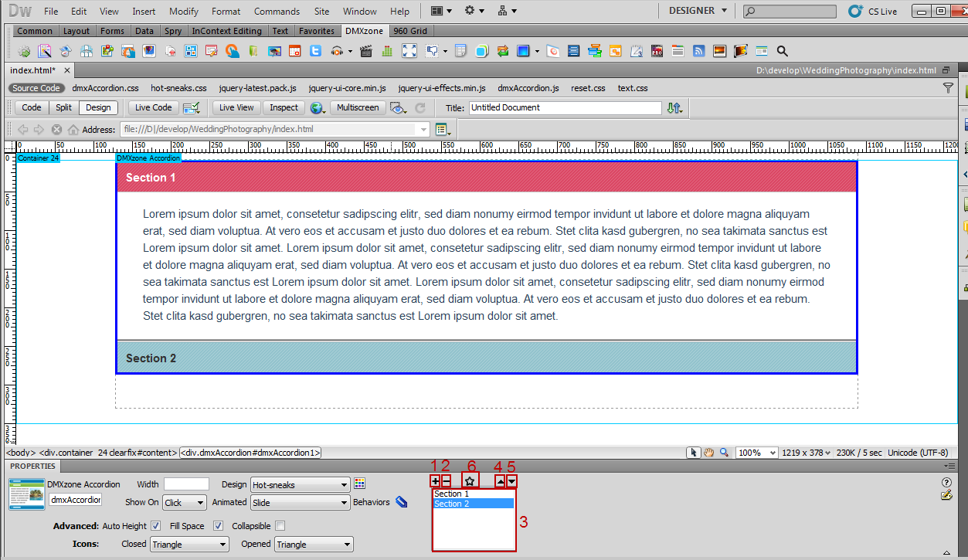
Task: Click the Source Code button
Action: [36, 88]
